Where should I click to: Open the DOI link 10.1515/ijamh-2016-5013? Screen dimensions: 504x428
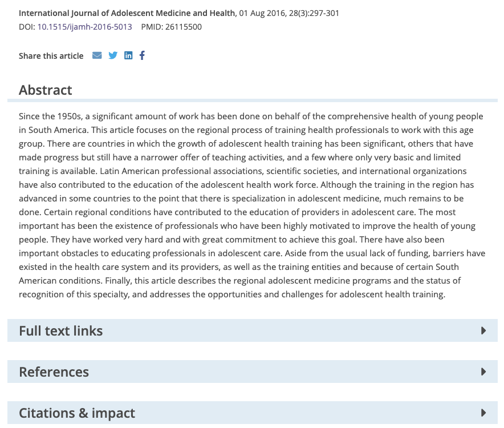click(84, 27)
